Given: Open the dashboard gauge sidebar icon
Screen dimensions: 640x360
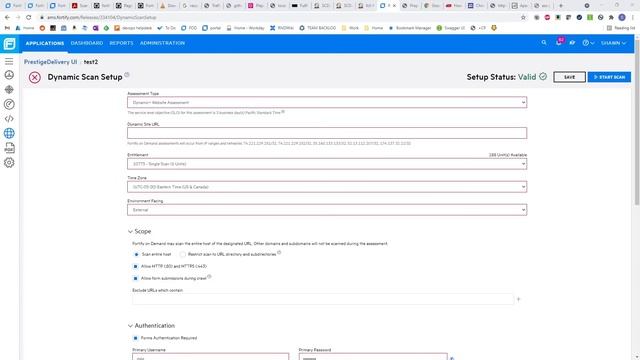Looking at the screenshot, I should 9,75.
